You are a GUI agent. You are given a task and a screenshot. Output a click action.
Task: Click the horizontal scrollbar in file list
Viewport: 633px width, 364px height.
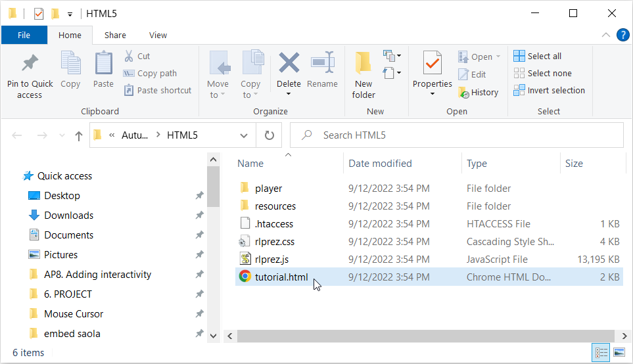tap(425, 336)
